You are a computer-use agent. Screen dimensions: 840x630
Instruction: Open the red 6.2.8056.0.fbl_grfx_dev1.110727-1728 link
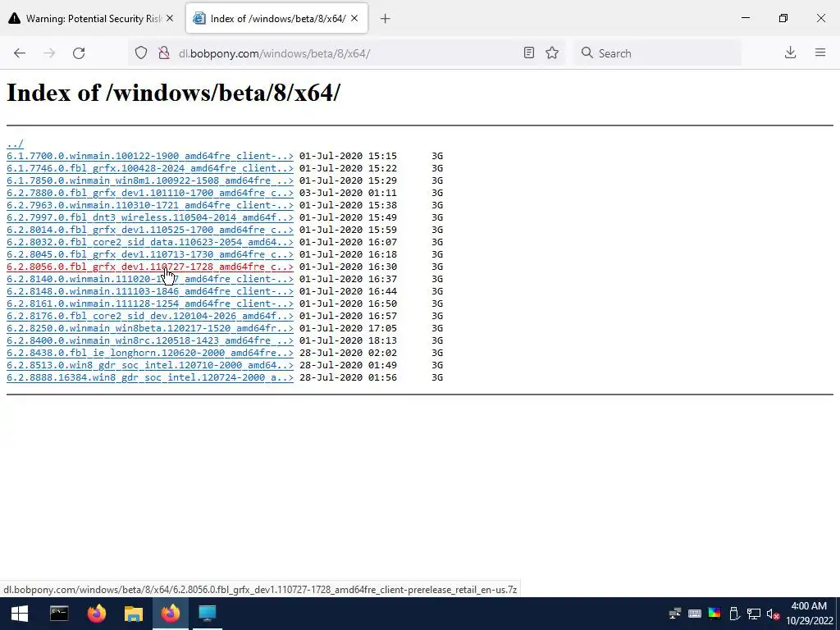point(150,267)
